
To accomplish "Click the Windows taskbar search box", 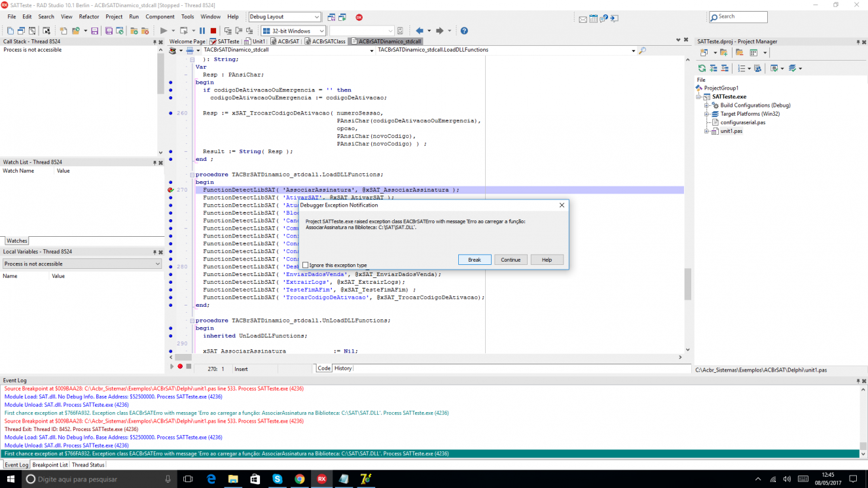I will tap(99, 479).
